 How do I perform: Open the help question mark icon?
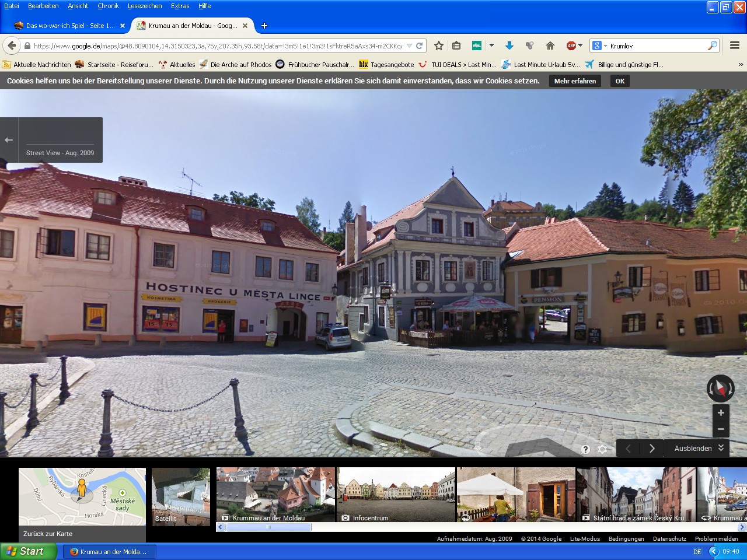(x=585, y=449)
